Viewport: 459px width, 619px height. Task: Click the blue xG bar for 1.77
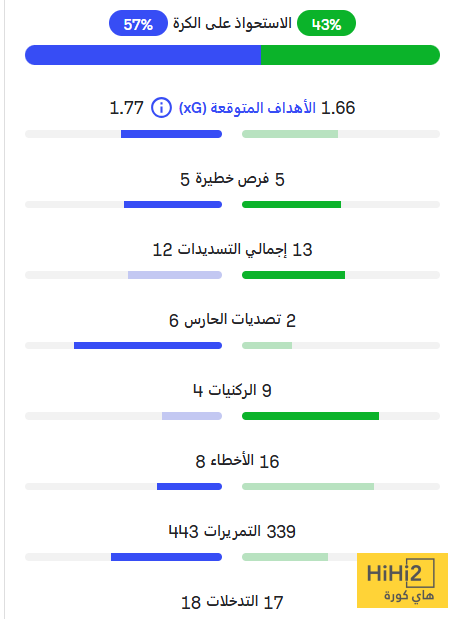[171, 134]
